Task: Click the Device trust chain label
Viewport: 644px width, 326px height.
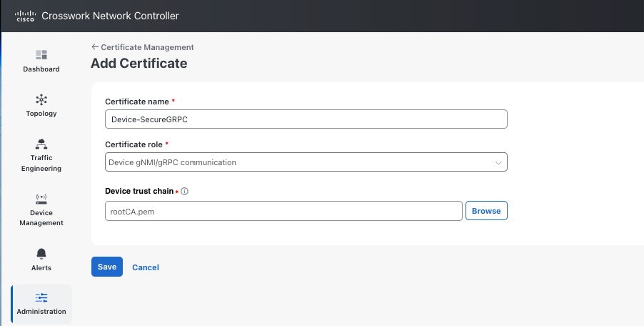Action: [139, 191]
